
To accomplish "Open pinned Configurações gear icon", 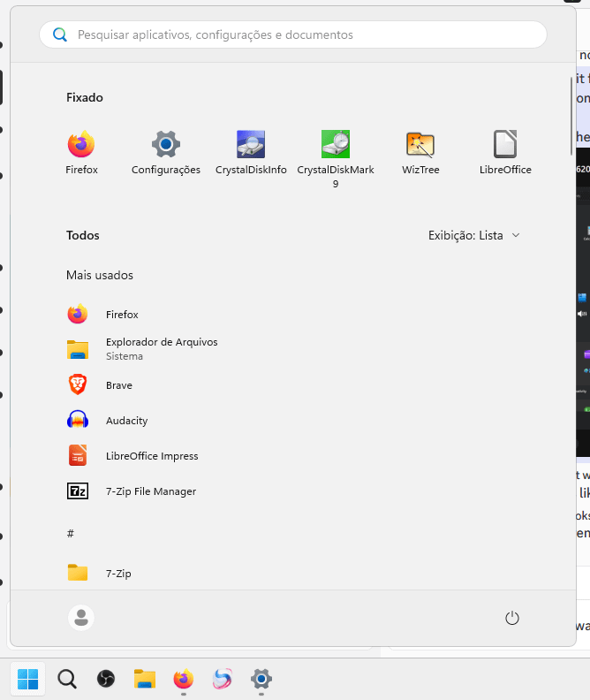I will pos(166,144).
